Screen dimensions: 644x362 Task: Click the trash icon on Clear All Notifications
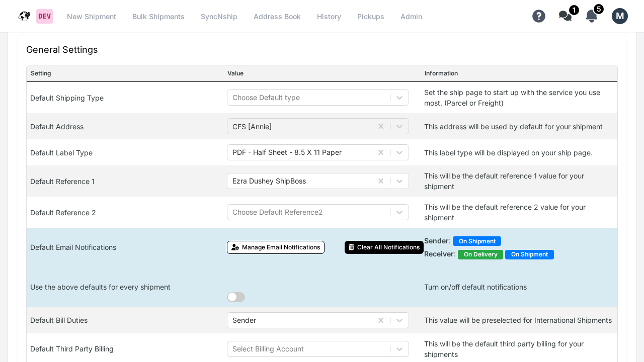pyautogui.click(x=351, y=247)
